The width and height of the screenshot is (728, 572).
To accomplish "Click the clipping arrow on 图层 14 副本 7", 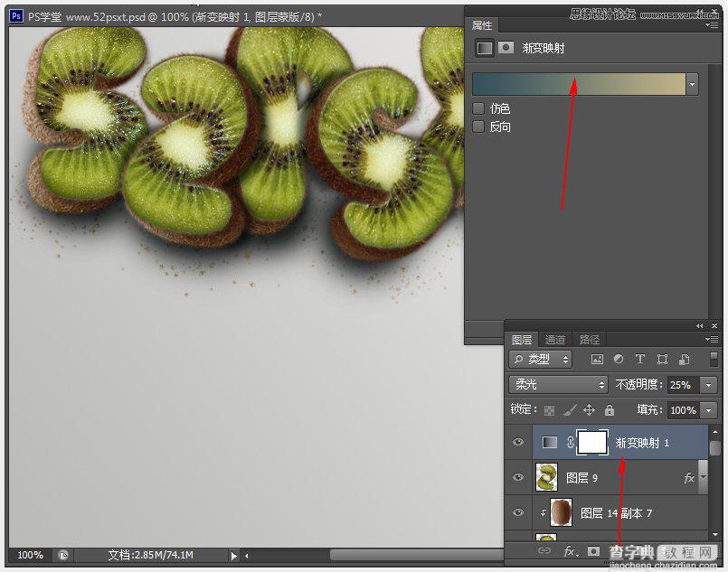I will click(543, 512).
